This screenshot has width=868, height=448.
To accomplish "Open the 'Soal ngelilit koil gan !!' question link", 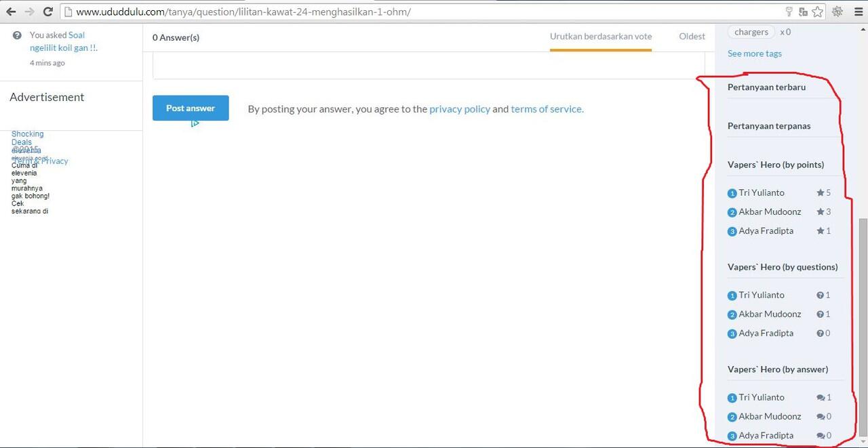I will pyautogui.click(x=63, y=41).
